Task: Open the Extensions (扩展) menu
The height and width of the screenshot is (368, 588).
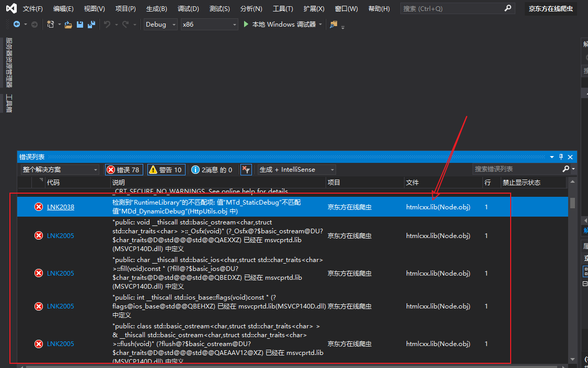Action: (314, 8)
